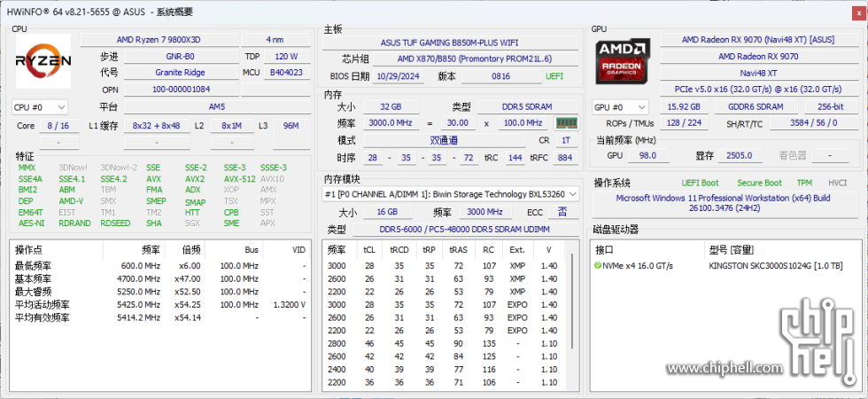Click the B404023 MCU value
868x399 pixels.
(286, 73)
